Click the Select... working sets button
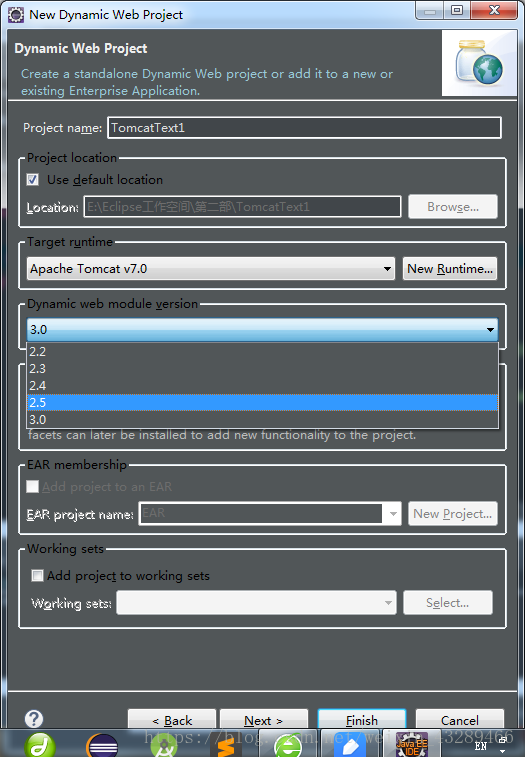Viewport: 525px width, 757px height. [448, 603]
